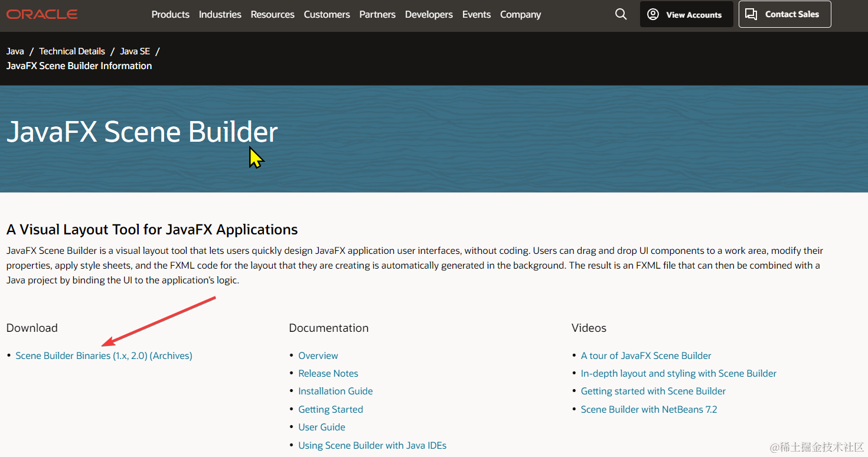Click the Java SE breadcrumb link
The width and height of the screenshot is (868, 457).
tap(135, 51)
